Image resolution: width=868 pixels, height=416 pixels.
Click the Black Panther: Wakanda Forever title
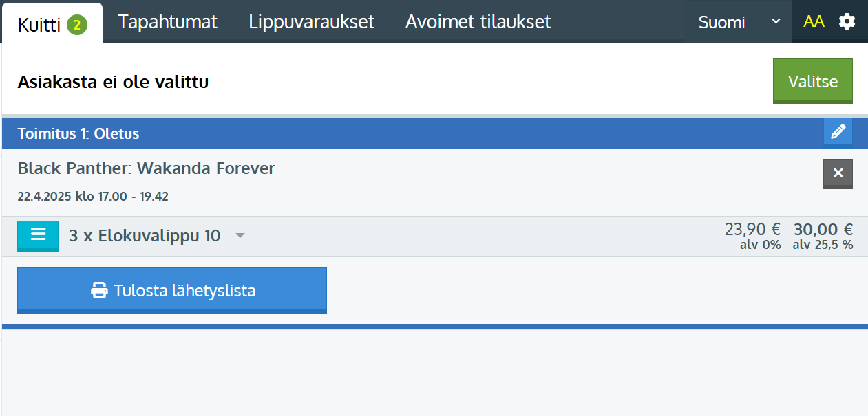point(146,168)
